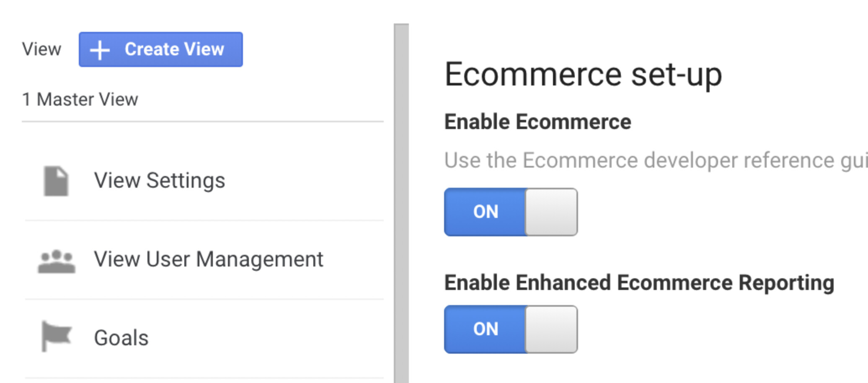
Task: Click the Enable Enhanced Ecommerce Reporting label
Action: tap(639, 283)
